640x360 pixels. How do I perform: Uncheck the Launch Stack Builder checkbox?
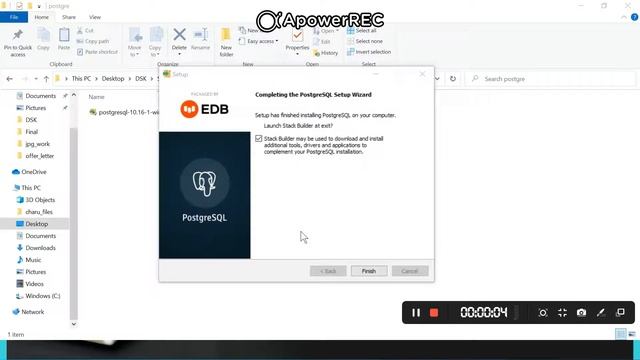point(258,139)
